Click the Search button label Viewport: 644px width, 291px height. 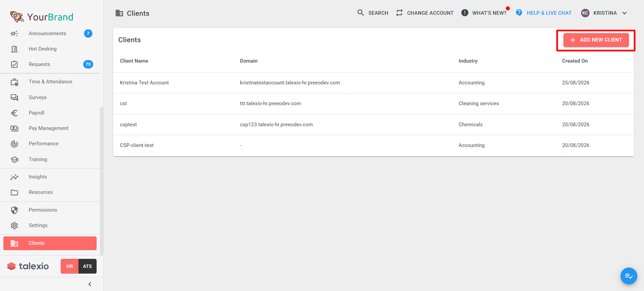pos(378,13)
